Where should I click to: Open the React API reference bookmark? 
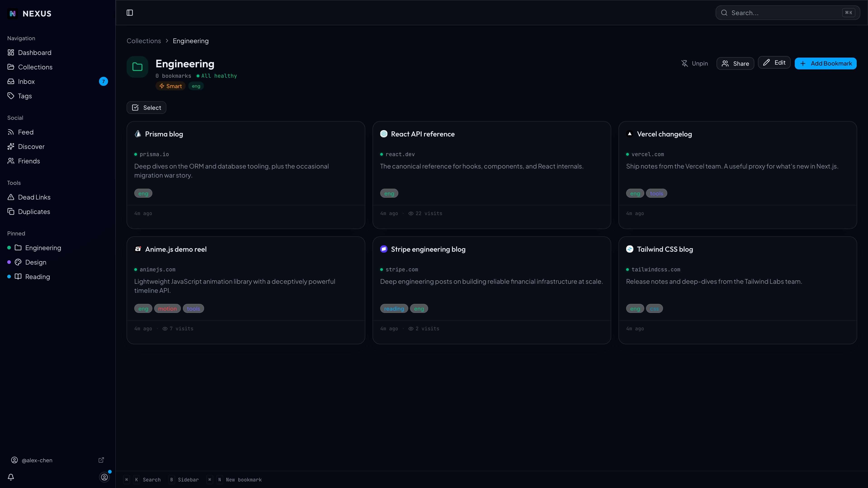[x=422, y=134]
